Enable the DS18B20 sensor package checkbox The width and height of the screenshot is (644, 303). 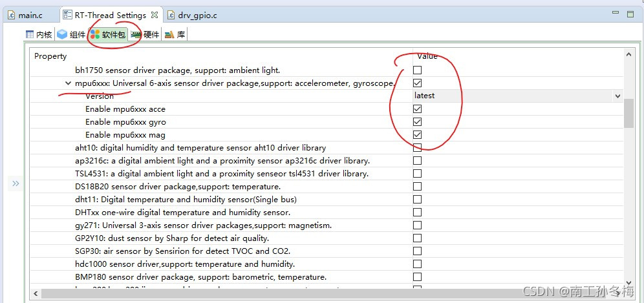[x=417, y=187]
